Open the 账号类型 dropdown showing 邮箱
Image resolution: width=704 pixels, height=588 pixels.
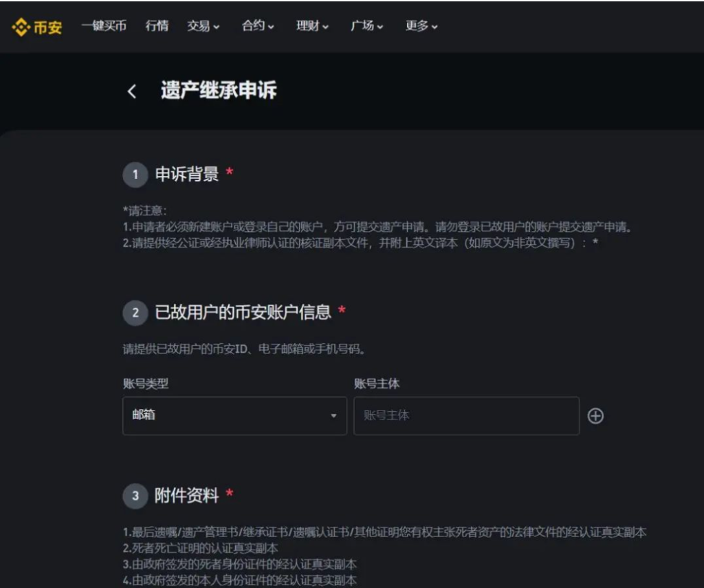234,415
